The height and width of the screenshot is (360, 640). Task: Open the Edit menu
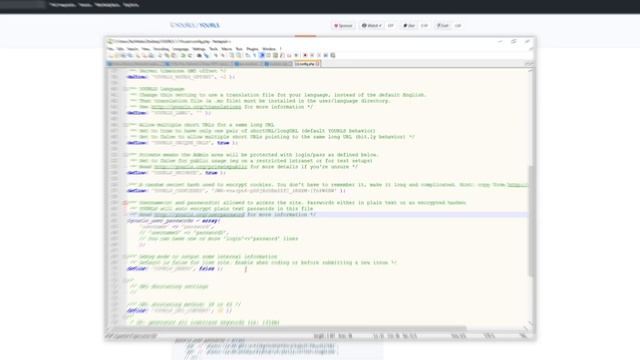[x=120, y=49]
